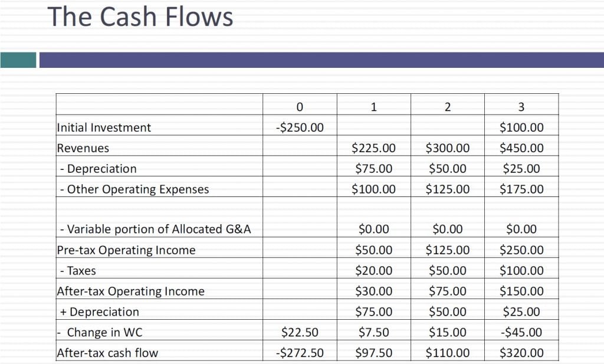Click the "The Cash Flows" slide title
Viewport: 604px width, 364px height.
point(140,17)
